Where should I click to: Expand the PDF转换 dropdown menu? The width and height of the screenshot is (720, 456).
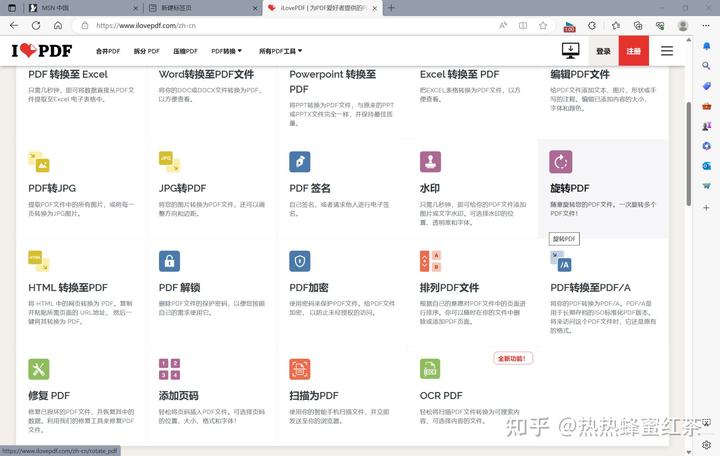226,51
